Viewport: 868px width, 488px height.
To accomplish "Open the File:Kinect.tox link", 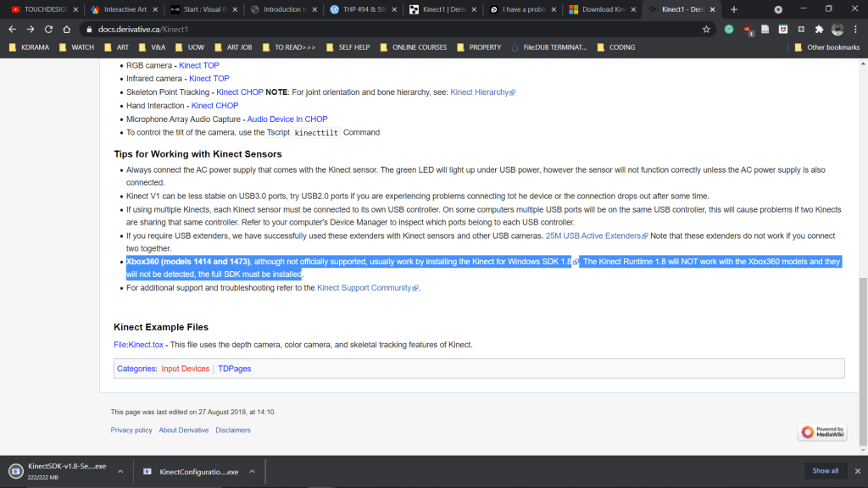I will click(x=138, y=345).
